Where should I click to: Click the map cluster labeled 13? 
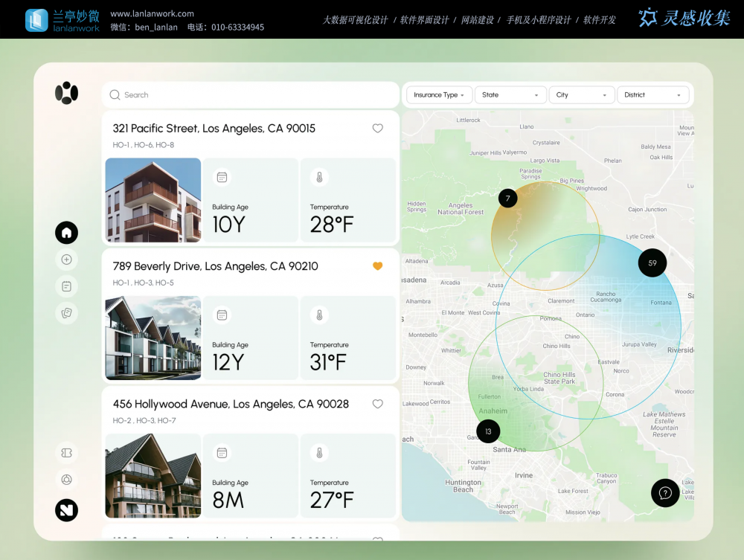(488, 431)
